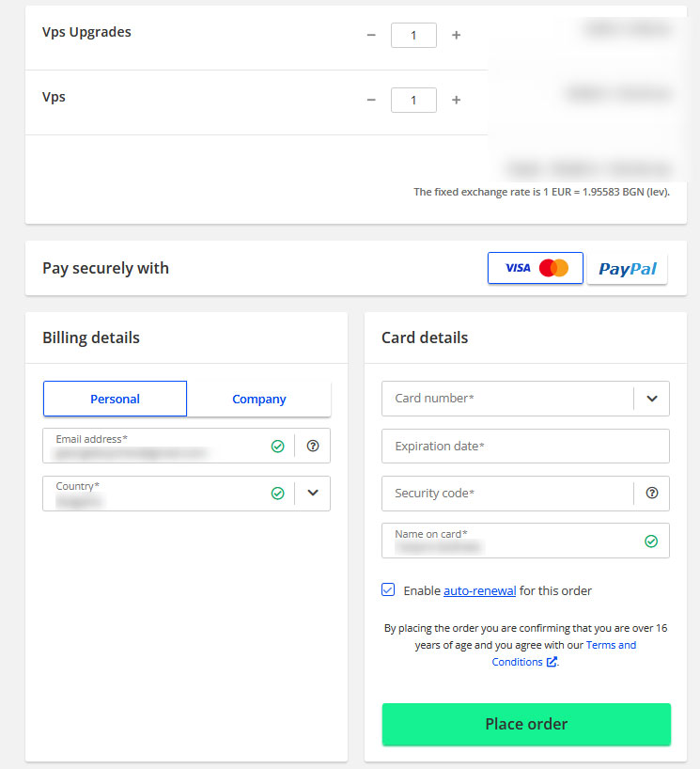
Task: Click the green checkmark beside country
Action: (x=278, y=494)
